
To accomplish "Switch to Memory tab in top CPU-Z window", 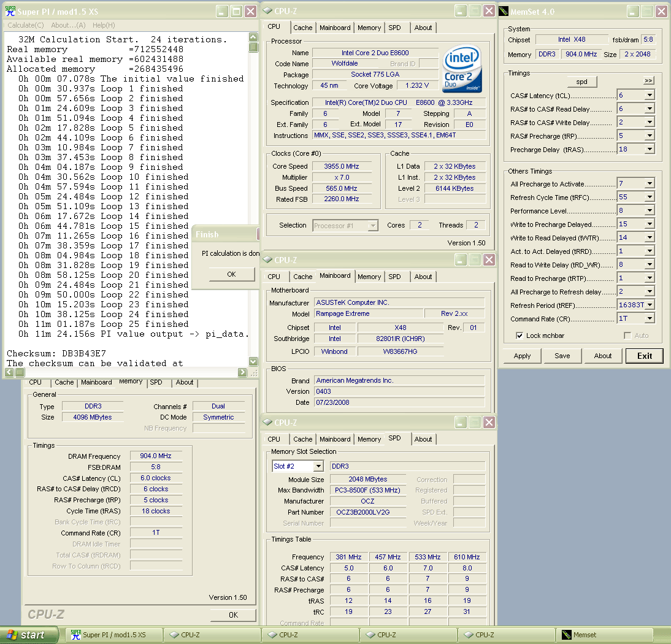I will click(369, 28).
